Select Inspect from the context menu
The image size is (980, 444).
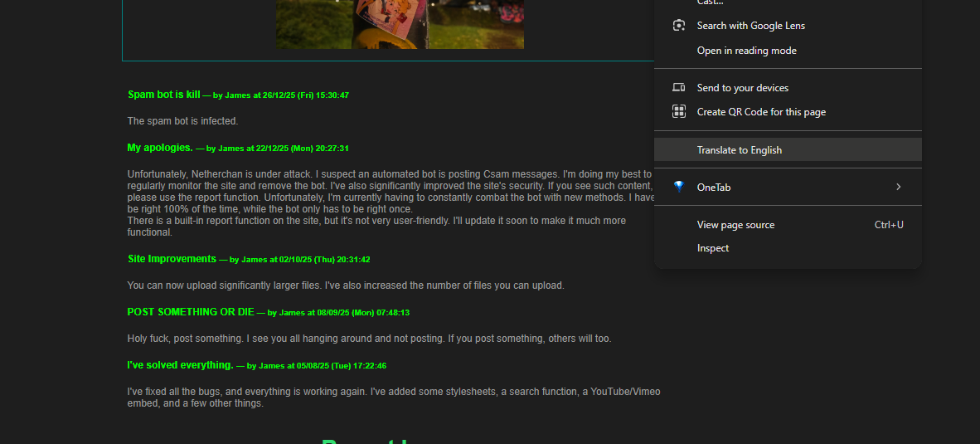[x=713, y=248]
